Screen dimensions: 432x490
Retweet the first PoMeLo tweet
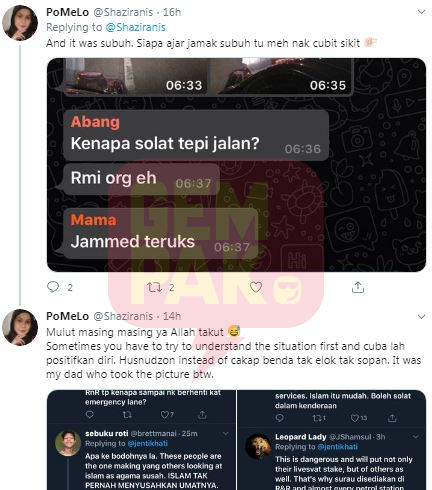pos(155,287)
